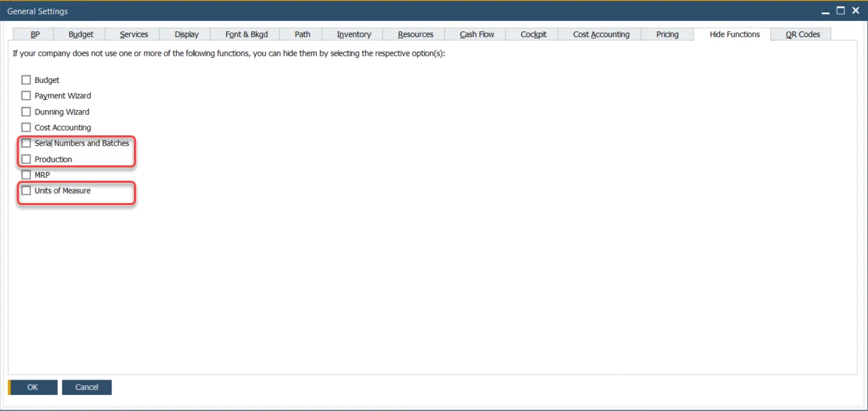The height and width of the screenshot is (411, 868).
Task: Enable the Production hide checkbox
Action: point(27,159)
